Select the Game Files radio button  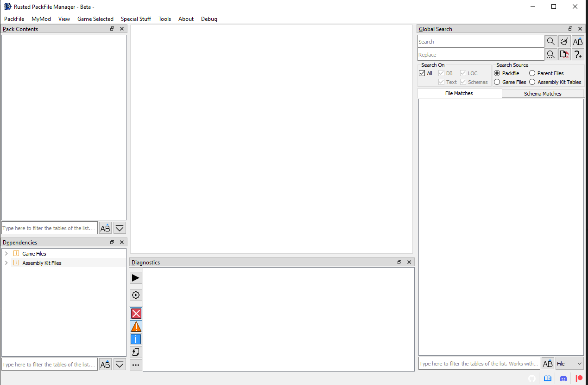pos(498,82)
